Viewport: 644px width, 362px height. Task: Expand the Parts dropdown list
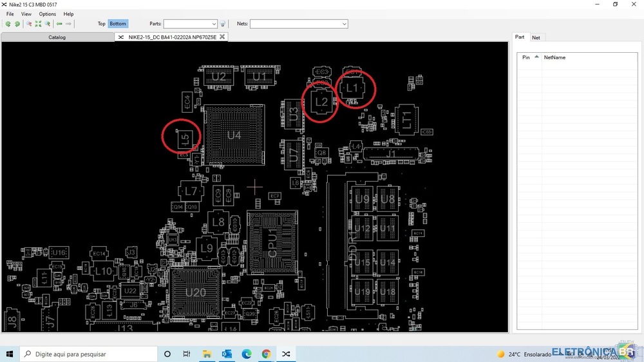pos(214,24)
